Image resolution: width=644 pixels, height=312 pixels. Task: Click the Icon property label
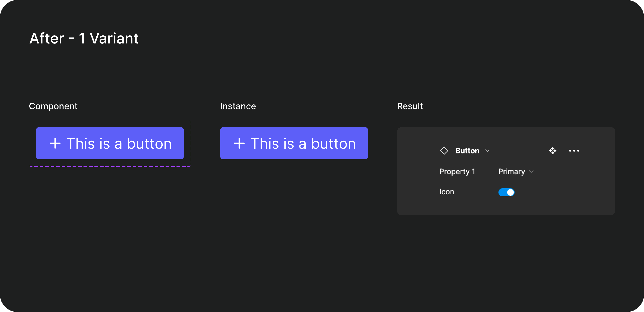coord(447,192)
